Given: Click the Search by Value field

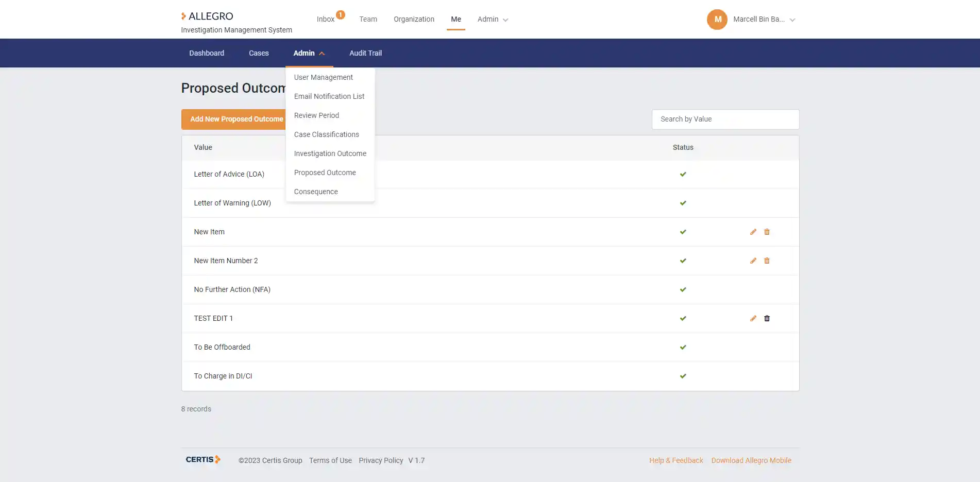Looking at the screenshot, I should tap(725, 119).
